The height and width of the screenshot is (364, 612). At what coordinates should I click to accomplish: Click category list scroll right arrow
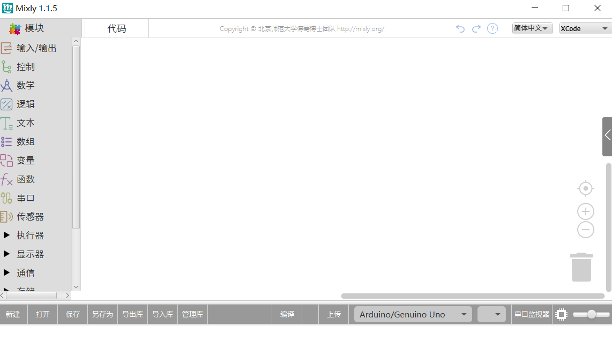pyautogui.click(x=68, y=296)
